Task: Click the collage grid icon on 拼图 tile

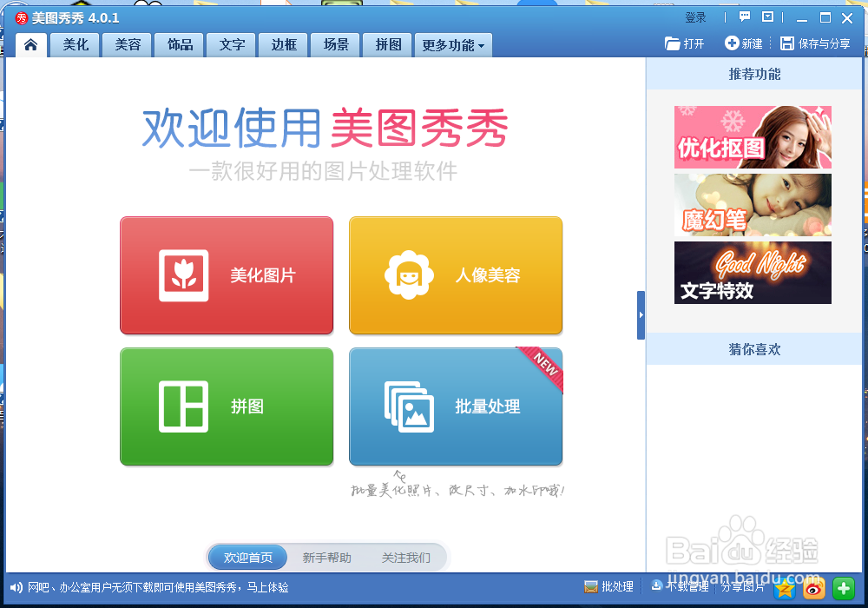Action: point(184,406)
